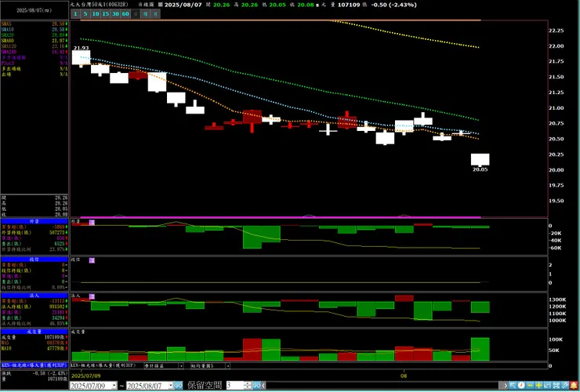The image size is (580, 392).
Task: Click the blue 外資 panel header
Action: tap(34, 221)
